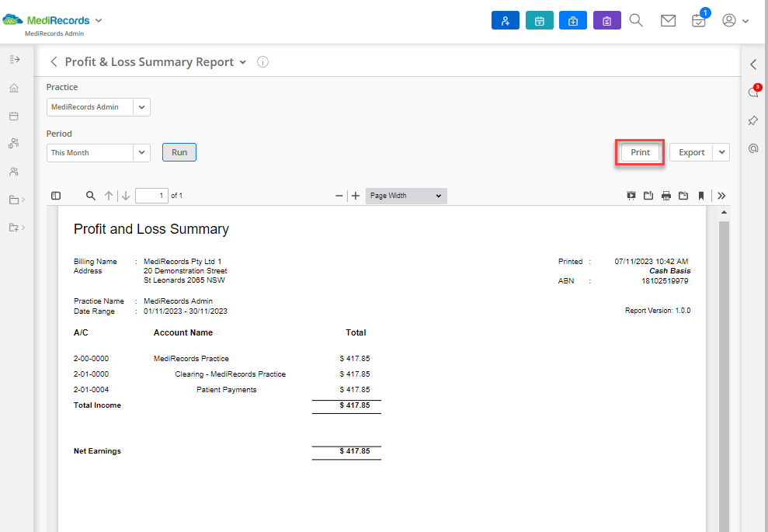Click Clearing - MediRecords Practice account row
The image size is (768, 532).
coord(230,374)
